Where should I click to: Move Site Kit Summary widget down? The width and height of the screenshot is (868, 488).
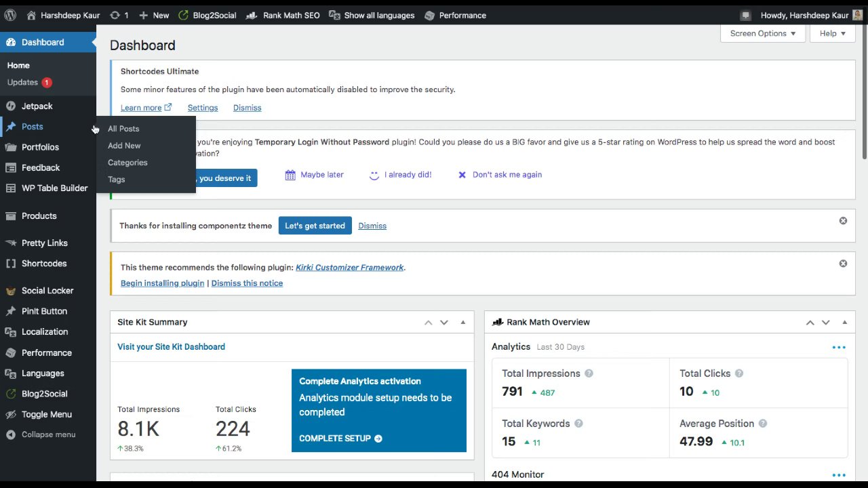point(444,323)
